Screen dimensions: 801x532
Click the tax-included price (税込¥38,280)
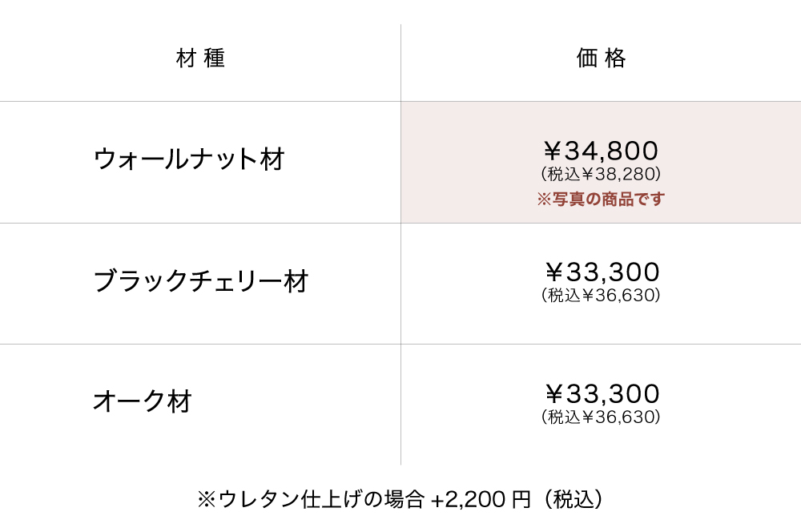pos(601,174)
